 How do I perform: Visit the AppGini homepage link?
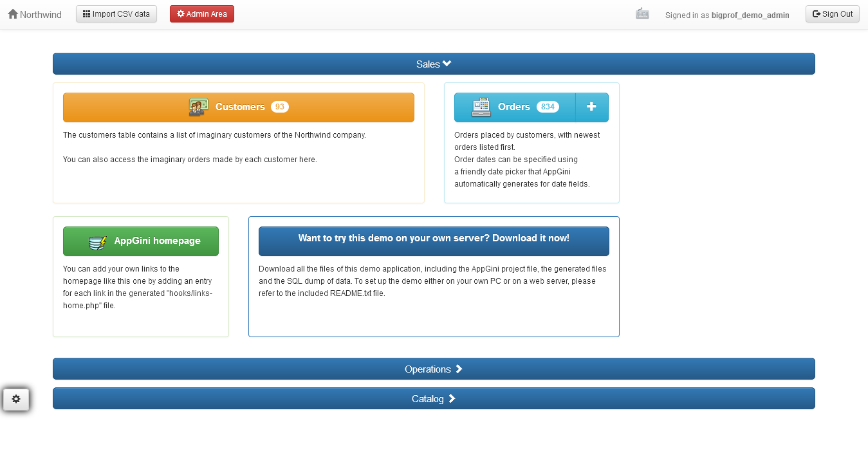[141, 241]
